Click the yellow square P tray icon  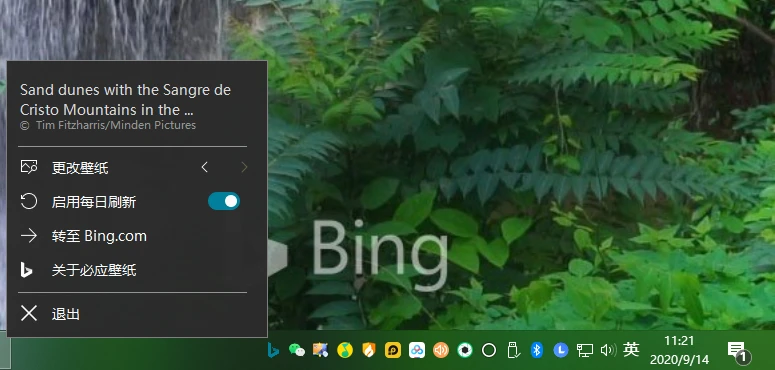393,350
